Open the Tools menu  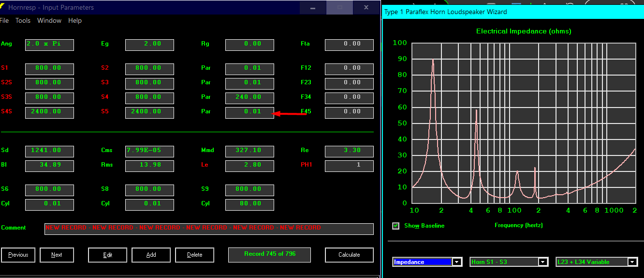point(23,20)
